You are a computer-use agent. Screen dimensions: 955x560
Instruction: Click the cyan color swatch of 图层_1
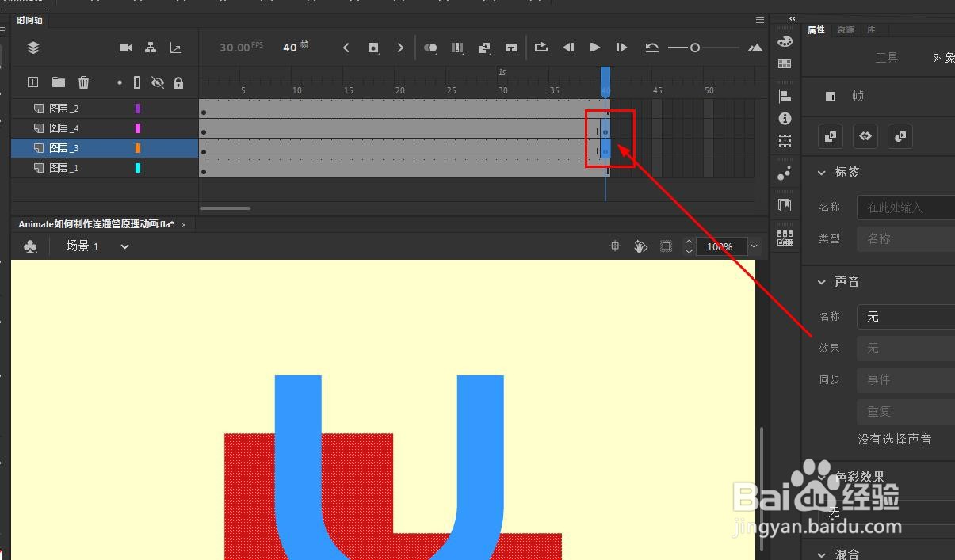click(138, 168)
